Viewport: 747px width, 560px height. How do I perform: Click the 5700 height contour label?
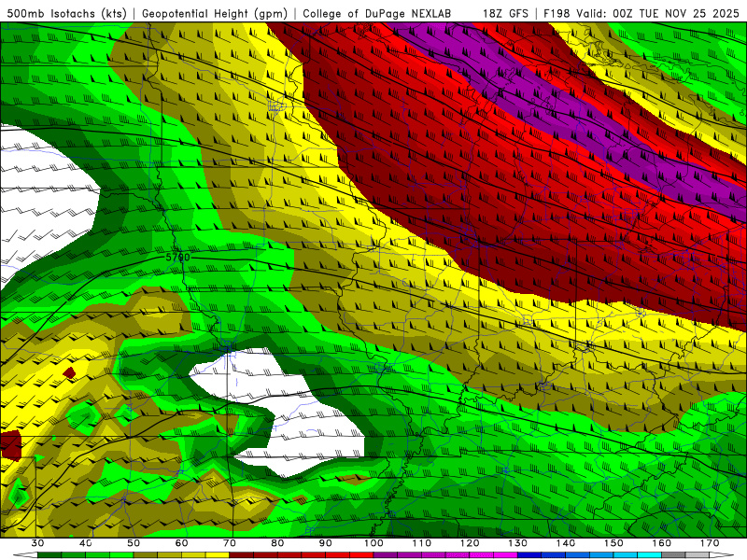[177, 258]
